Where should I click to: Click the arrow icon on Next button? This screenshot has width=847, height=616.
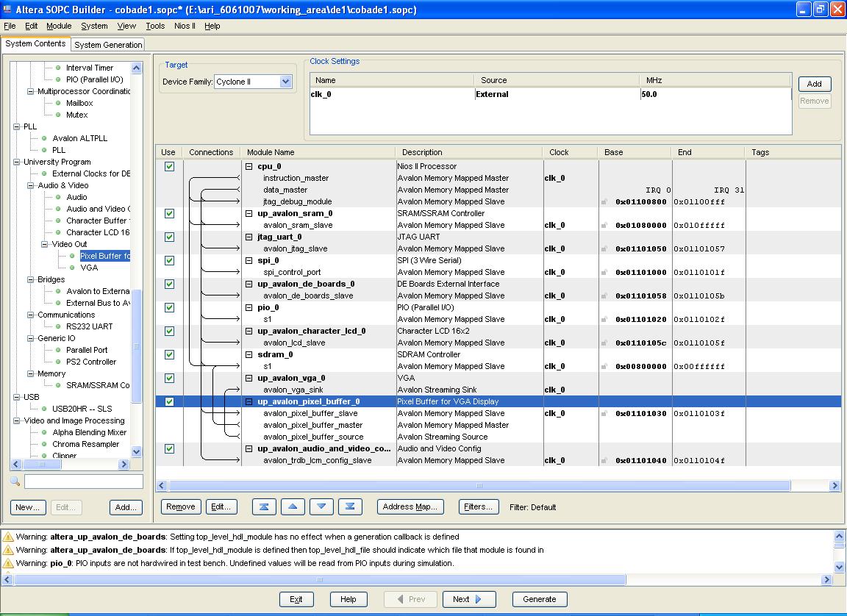tap(478, 599)
